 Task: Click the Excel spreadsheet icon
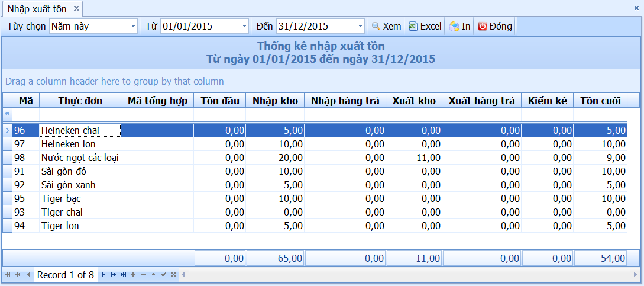413,26
